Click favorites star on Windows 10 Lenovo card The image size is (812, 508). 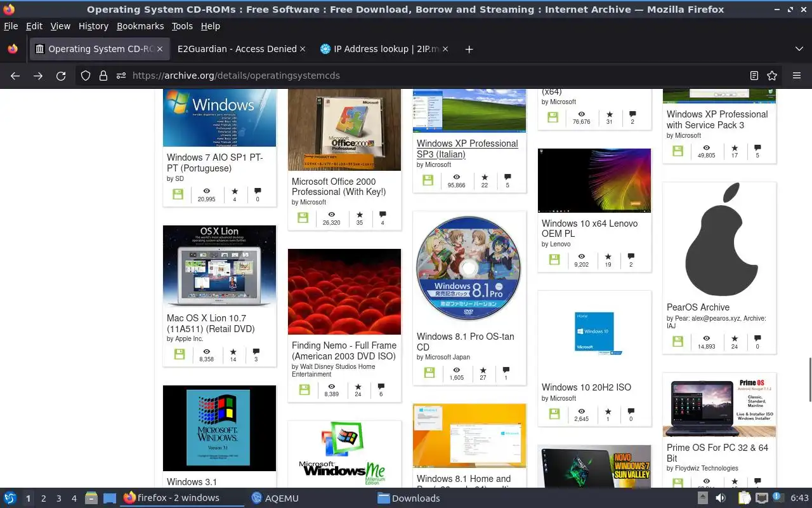pos(608,257)
